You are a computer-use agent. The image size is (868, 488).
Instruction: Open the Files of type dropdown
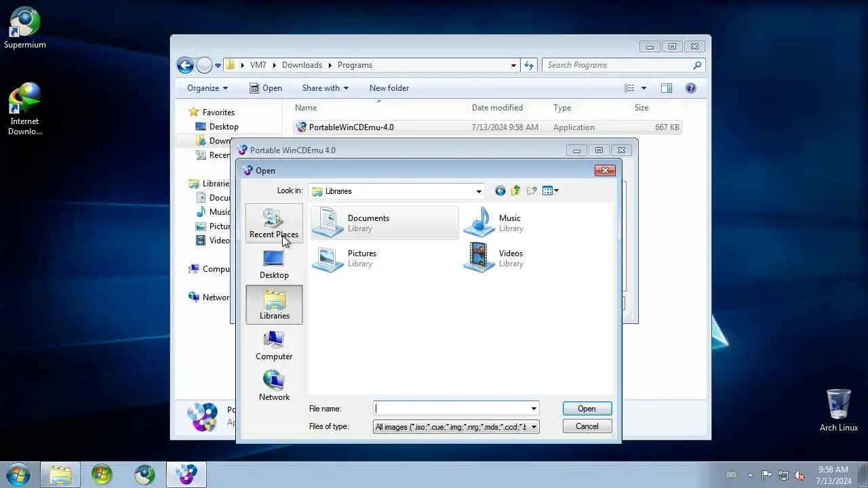tap(534, 426)
